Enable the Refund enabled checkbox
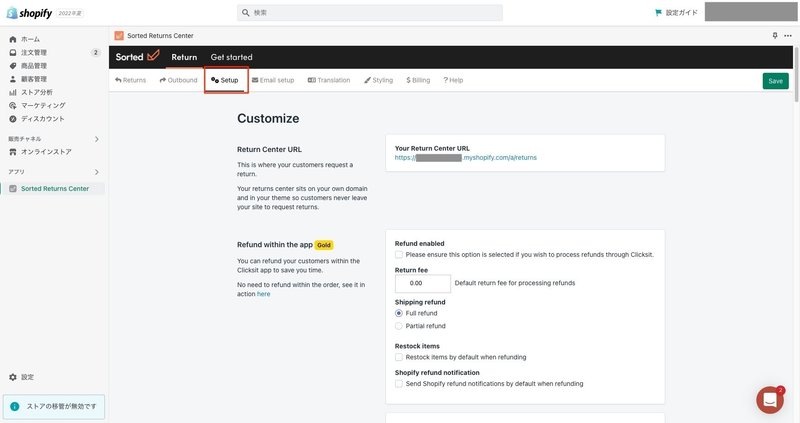This screenshot has height=423, width=800. (x=399, y=255)
